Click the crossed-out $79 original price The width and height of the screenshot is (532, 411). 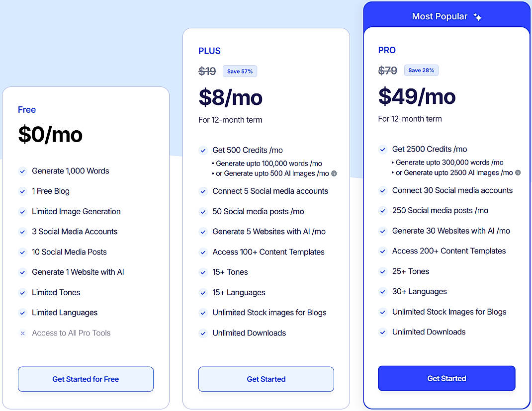point(388,70)
